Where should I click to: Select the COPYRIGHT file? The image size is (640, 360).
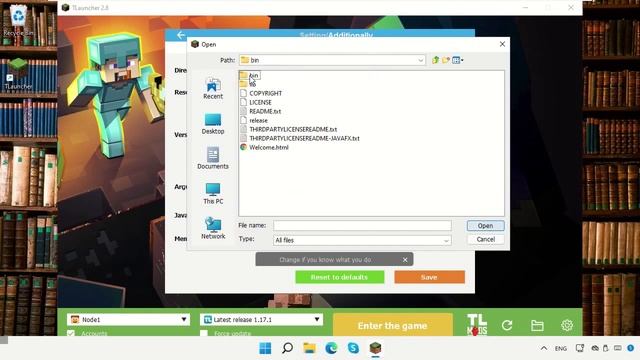pyautogui.click(x=261, y=93)
